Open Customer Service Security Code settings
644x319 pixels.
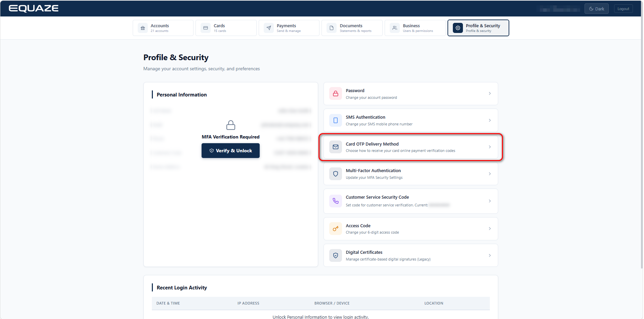pyautogui.click(x=411, y=201)
